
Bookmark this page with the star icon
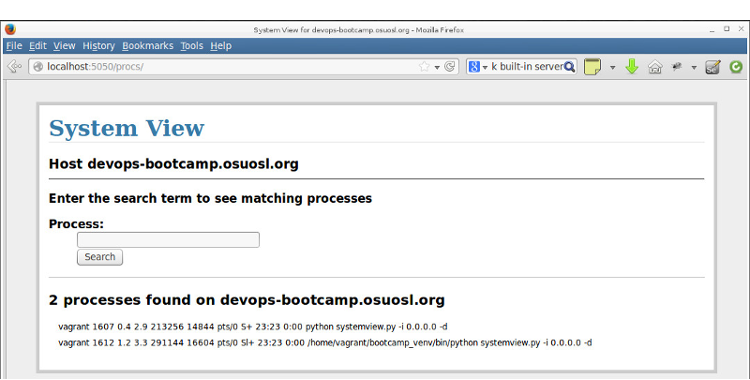point(424,67)
